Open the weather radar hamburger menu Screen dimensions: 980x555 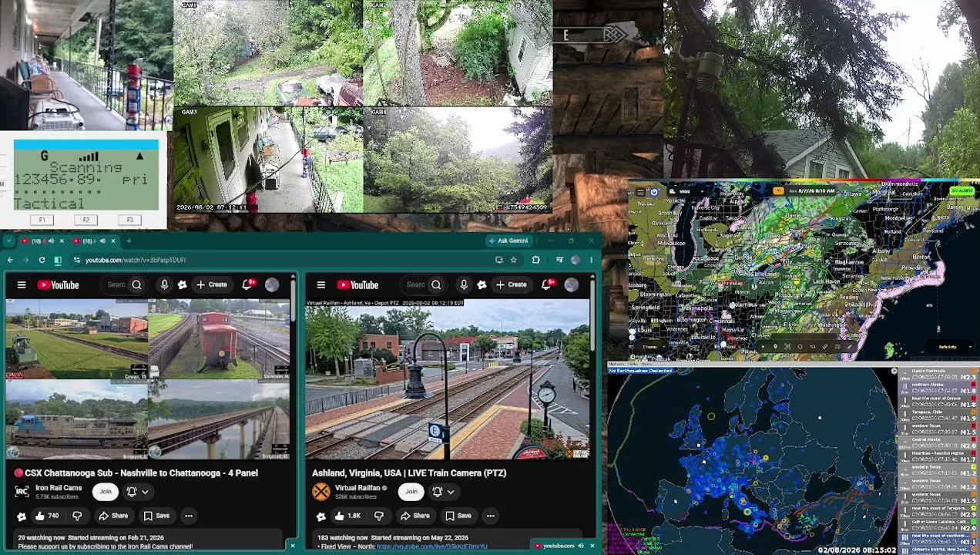coord(639,191)
